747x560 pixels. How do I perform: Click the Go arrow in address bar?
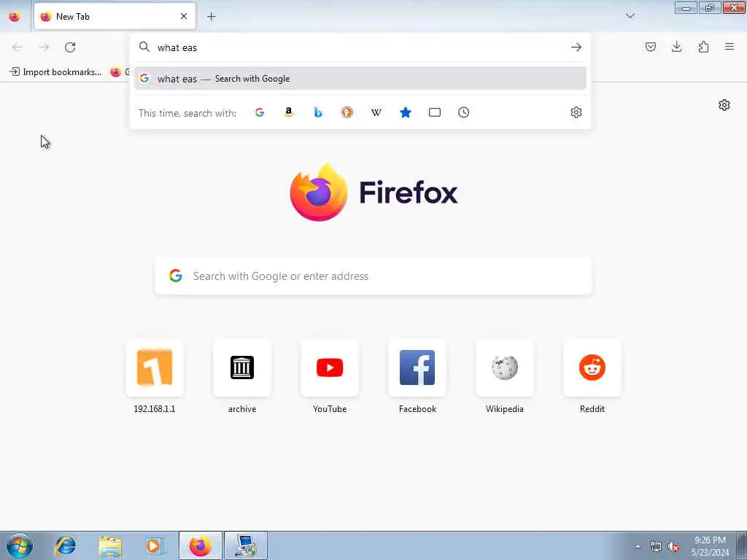tap(576, 47)
